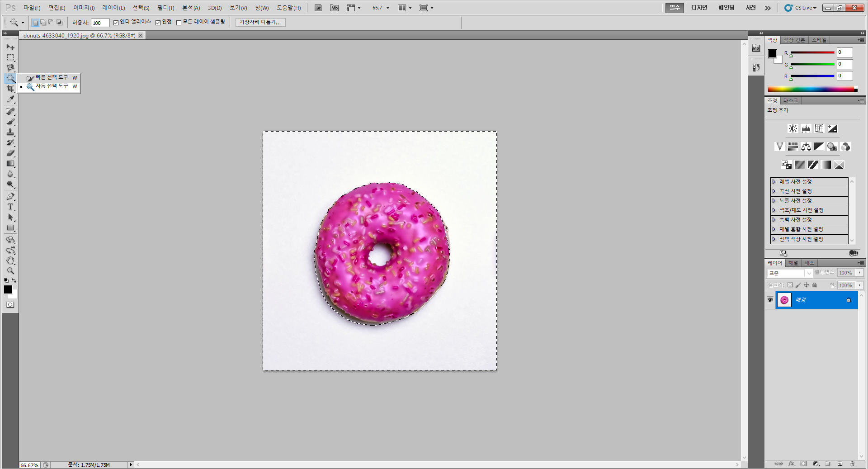Viewport: 868px width, 469px height.
Task: Switch to the 색상 견본 tab
Action: 794,40
